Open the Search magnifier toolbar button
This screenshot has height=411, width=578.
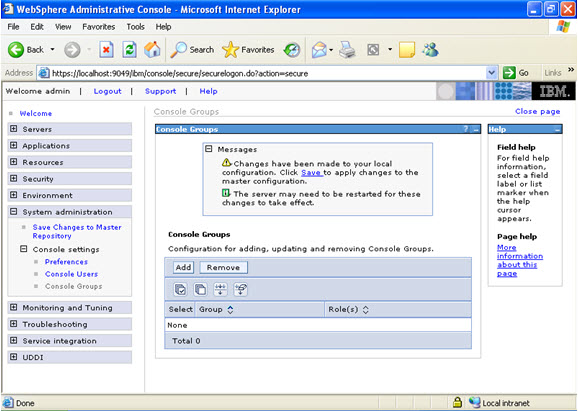click(192, 49)
